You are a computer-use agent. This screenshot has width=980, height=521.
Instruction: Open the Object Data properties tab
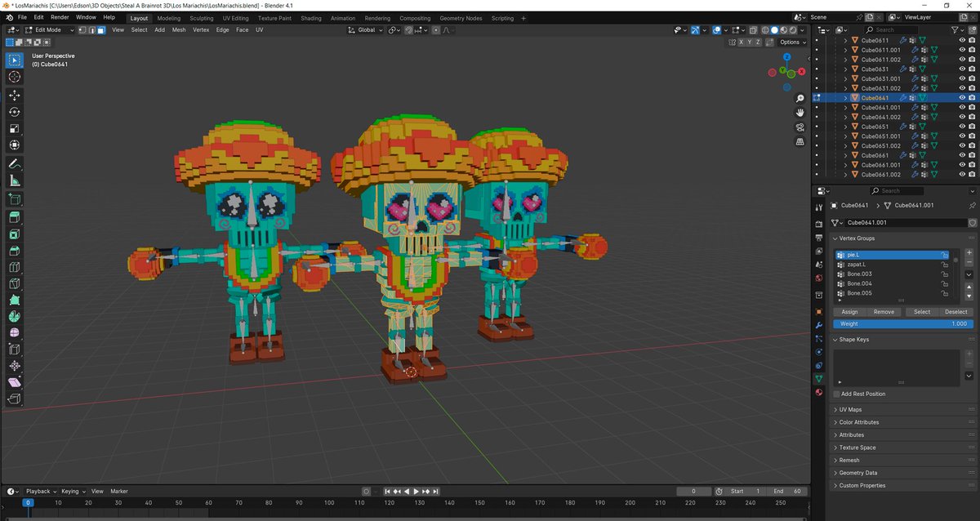tap(819, 379)
